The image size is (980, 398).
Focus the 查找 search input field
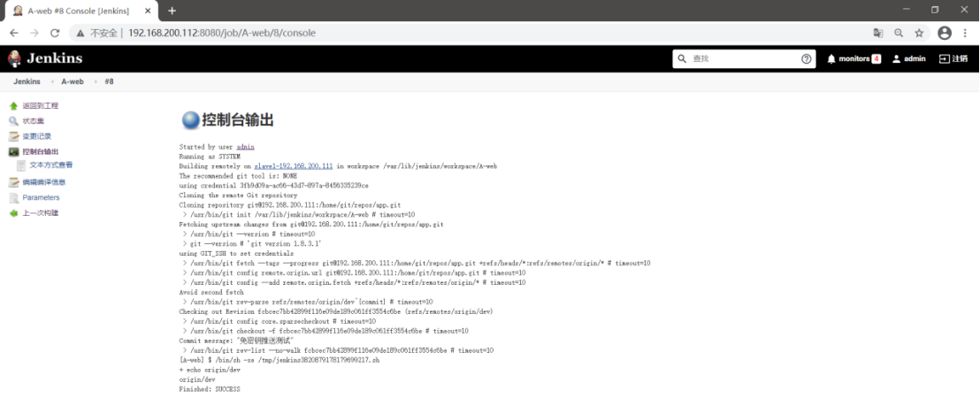pos(744,58)
